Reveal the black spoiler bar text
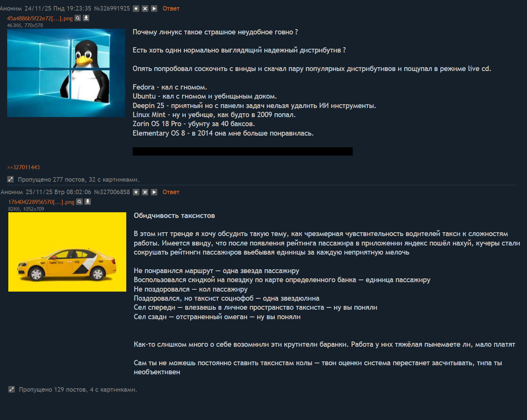The height and width of the screenshot is (420, 527). click(243, 151)
